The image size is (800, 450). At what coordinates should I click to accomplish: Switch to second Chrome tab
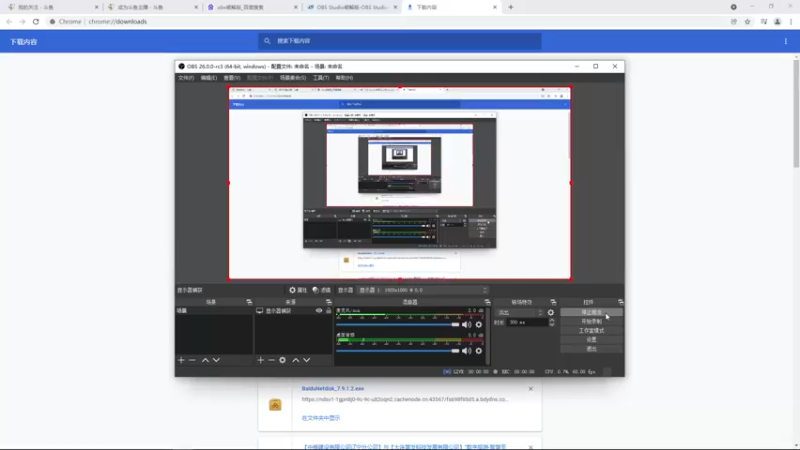coord(152,7)
